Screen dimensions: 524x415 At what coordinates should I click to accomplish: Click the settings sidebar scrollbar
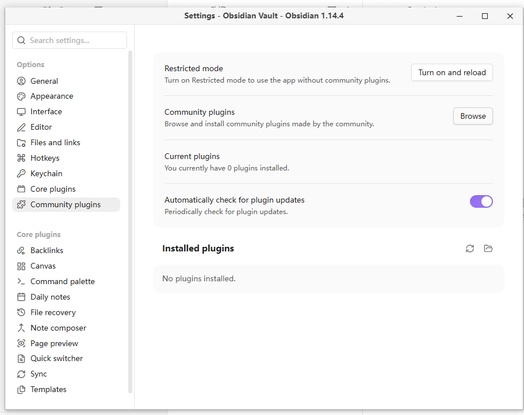pos(130,222)
